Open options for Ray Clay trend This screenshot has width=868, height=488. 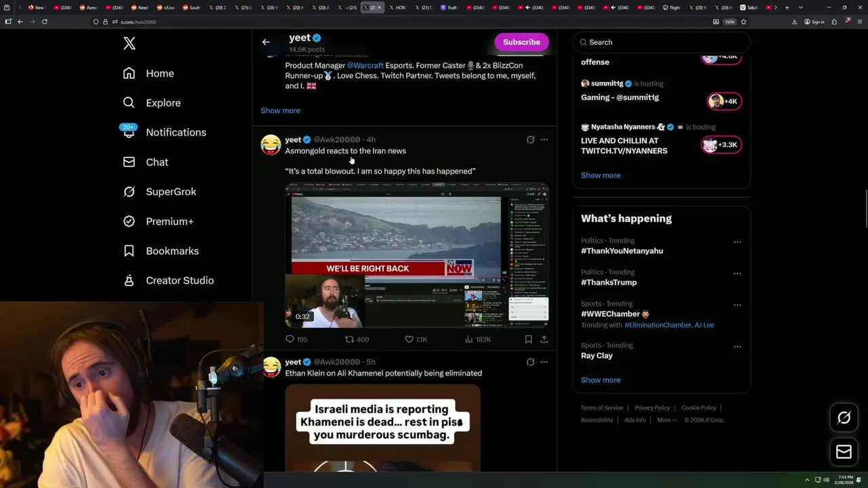[x=737, y=347]
